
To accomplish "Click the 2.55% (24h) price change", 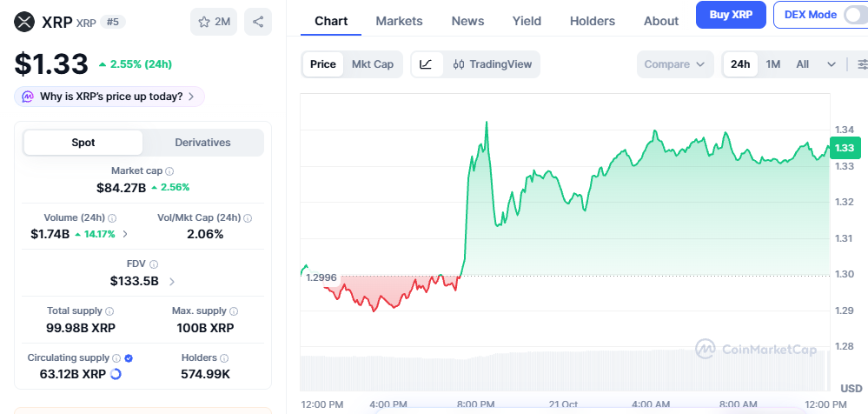I will pos(136,64).
